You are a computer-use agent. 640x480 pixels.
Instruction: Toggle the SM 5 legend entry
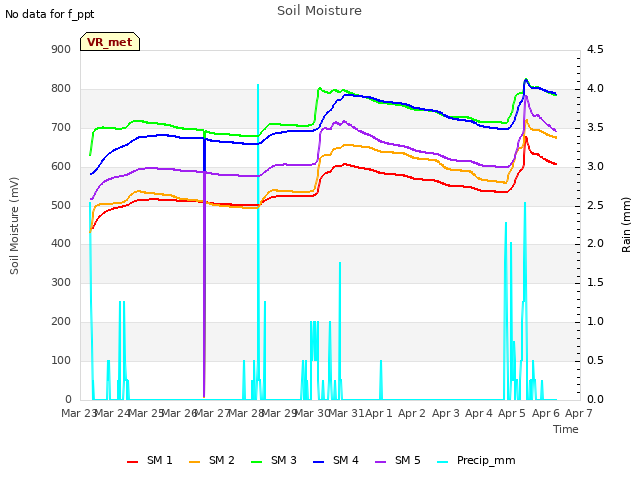pyautogui.click(x=398, y=461)
